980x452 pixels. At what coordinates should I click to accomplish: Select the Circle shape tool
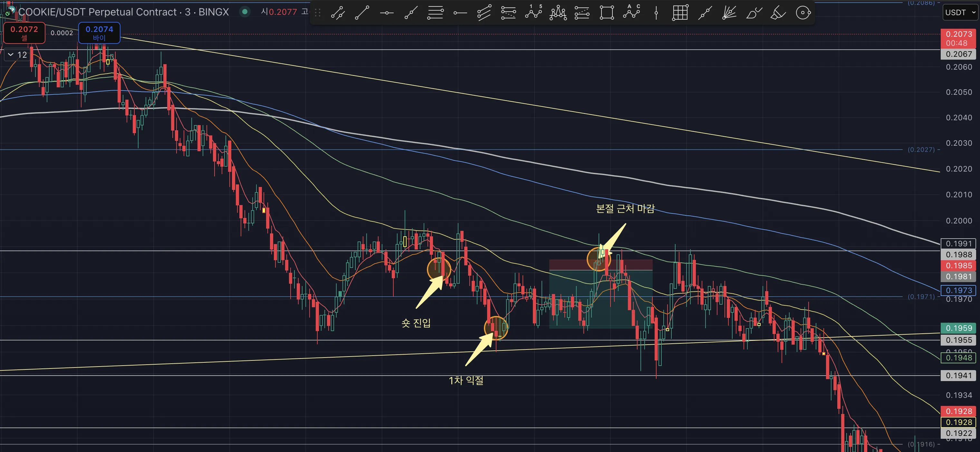tap(803, 13)
